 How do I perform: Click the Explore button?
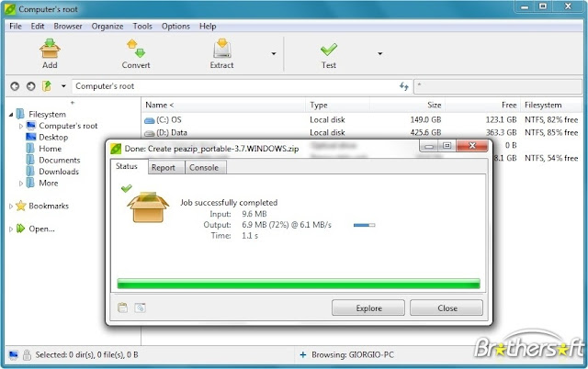(x=368, y=307)
